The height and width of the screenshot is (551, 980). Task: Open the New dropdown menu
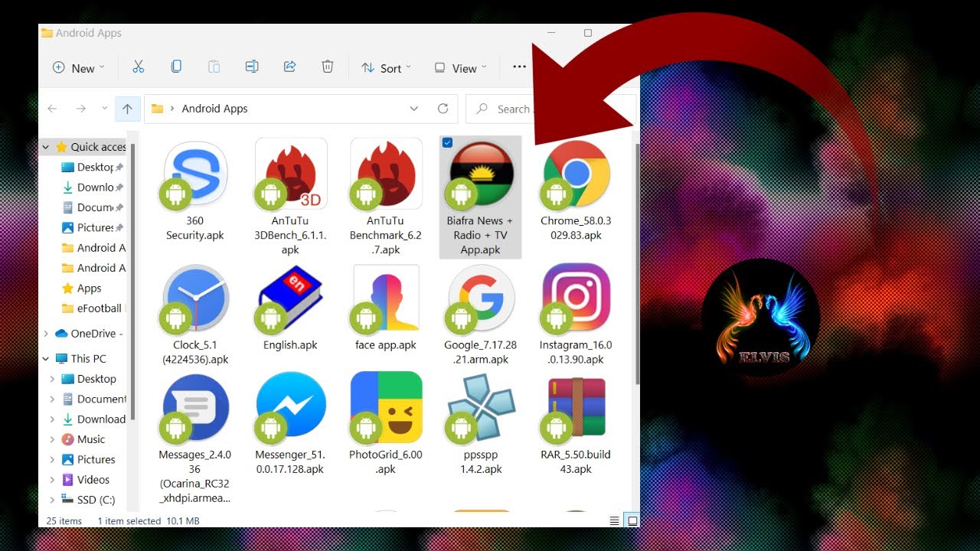point(78,67)
